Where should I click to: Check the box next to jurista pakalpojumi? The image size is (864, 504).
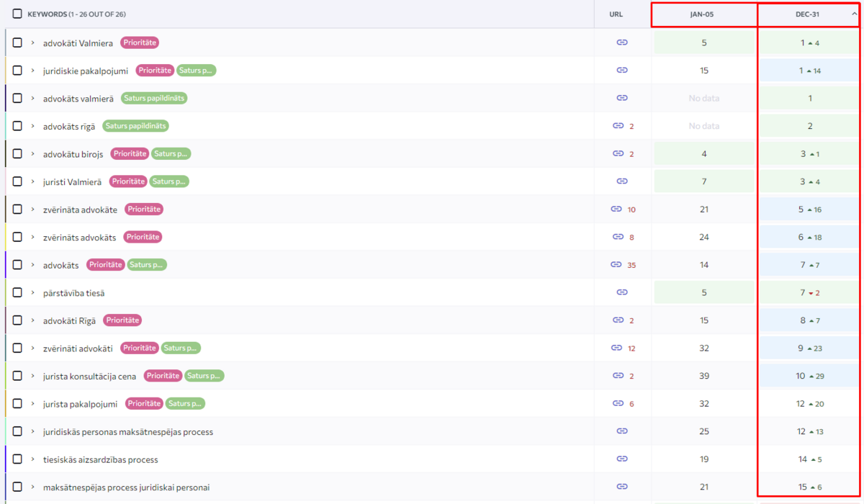pyautogui.click(x=17, y=404)
